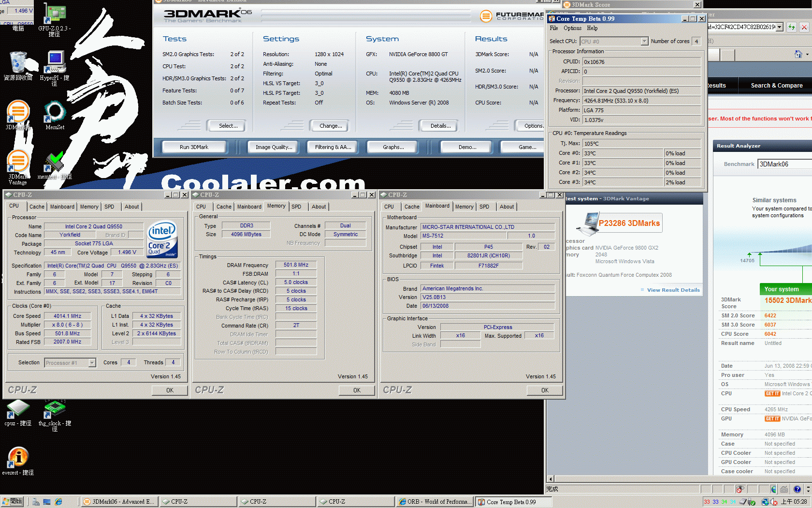Open SPD tab in second CPU-Z window

(x=296, y=207)
